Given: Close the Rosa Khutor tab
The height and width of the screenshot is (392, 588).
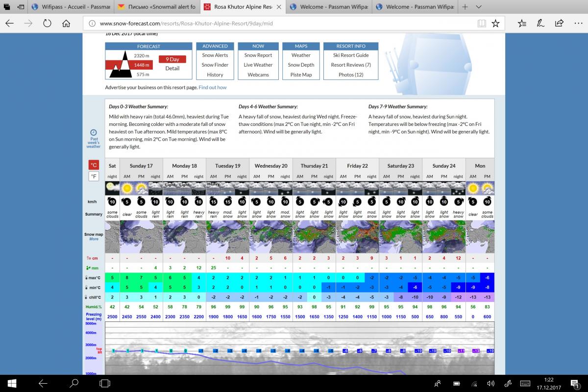Looking at the screenshot, I should (279, 7).
